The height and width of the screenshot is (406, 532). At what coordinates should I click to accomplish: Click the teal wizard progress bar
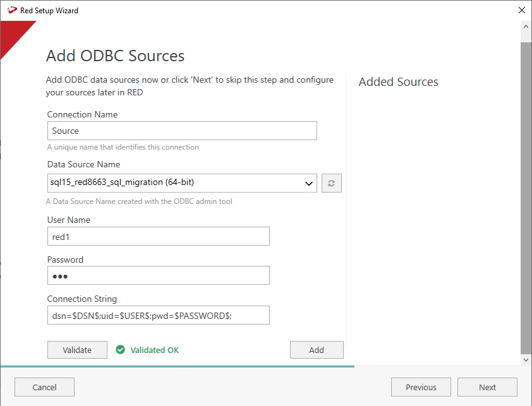(177, 366)
